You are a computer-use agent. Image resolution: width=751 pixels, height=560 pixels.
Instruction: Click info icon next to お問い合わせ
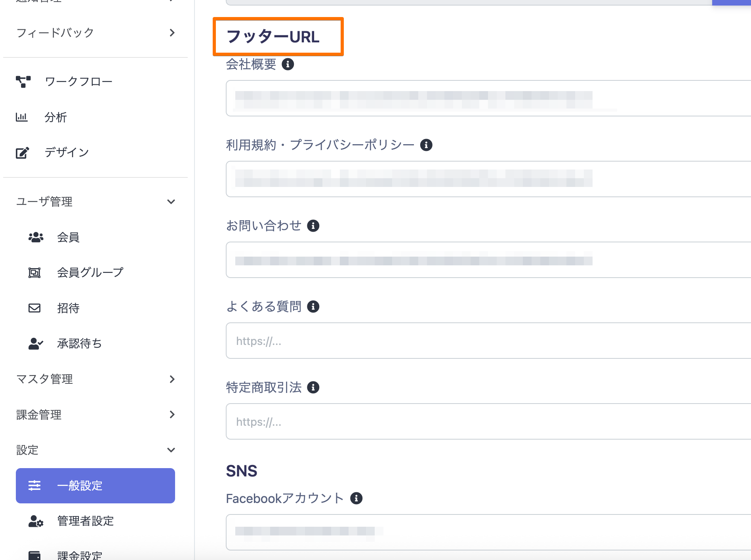313,226
